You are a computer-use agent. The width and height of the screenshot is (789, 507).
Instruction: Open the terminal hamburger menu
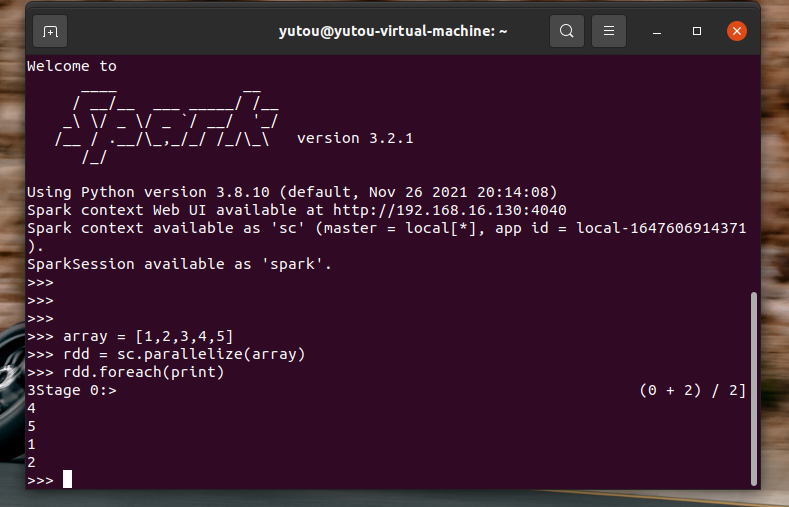pyautogui.click(x=609, y=31)
